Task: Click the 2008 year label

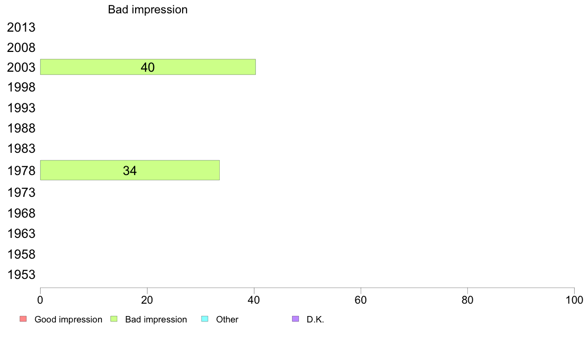Action: pos(21,47)
